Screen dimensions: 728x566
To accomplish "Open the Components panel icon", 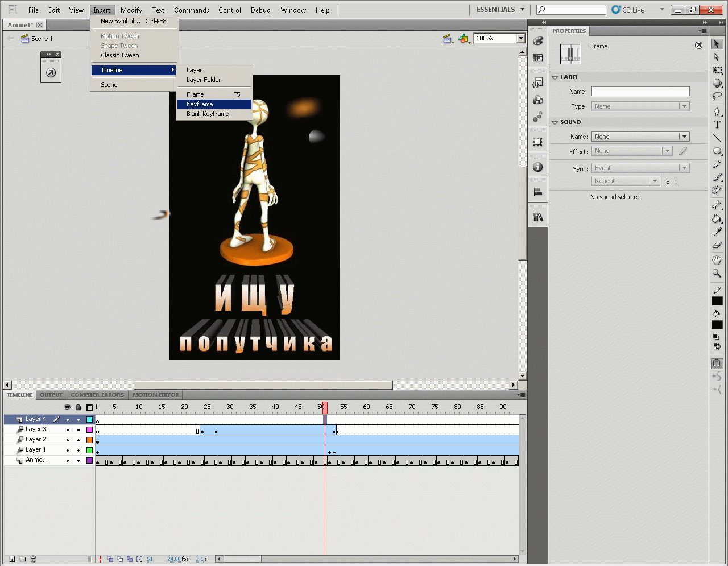I will point(538,100).
